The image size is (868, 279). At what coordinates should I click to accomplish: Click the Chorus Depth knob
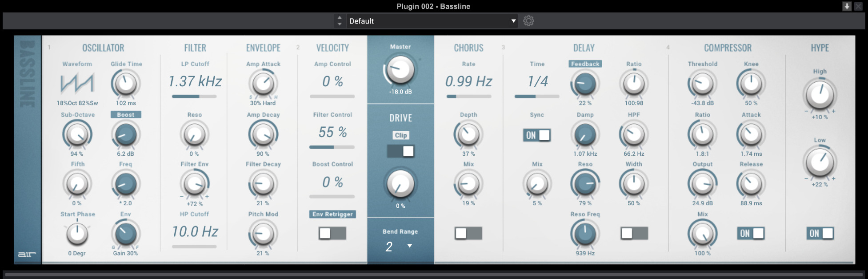pos(468,134)
